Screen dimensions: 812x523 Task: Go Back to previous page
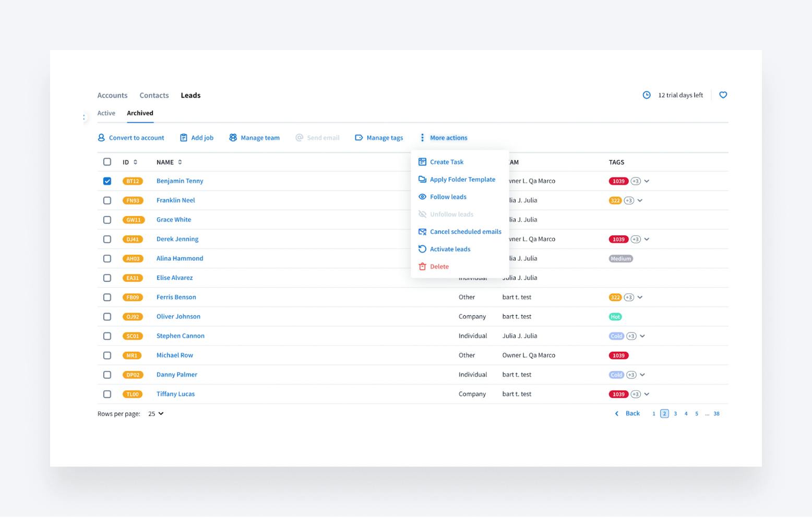point(627,413)
